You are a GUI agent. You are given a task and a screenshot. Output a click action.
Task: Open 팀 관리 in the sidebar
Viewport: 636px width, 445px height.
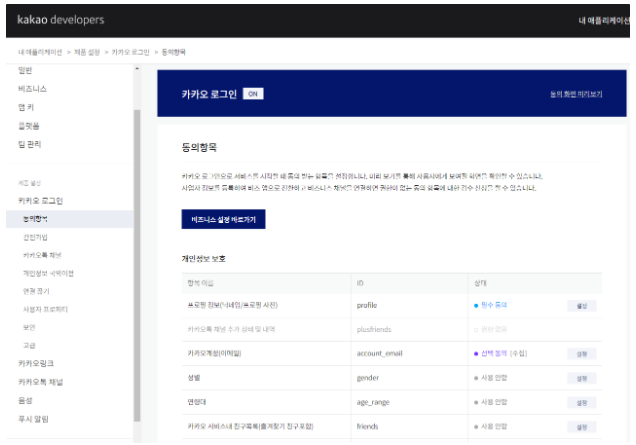click(x=30, y=144)
